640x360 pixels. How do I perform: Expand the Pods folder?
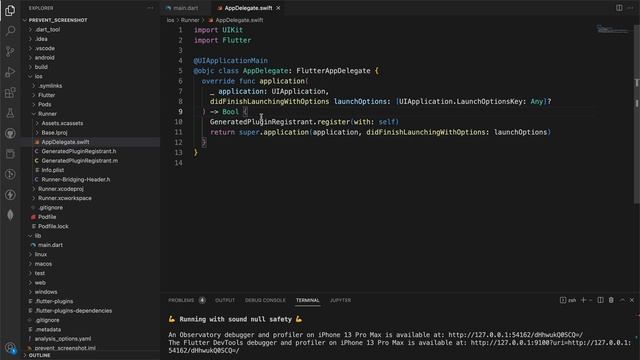point(44,104)
